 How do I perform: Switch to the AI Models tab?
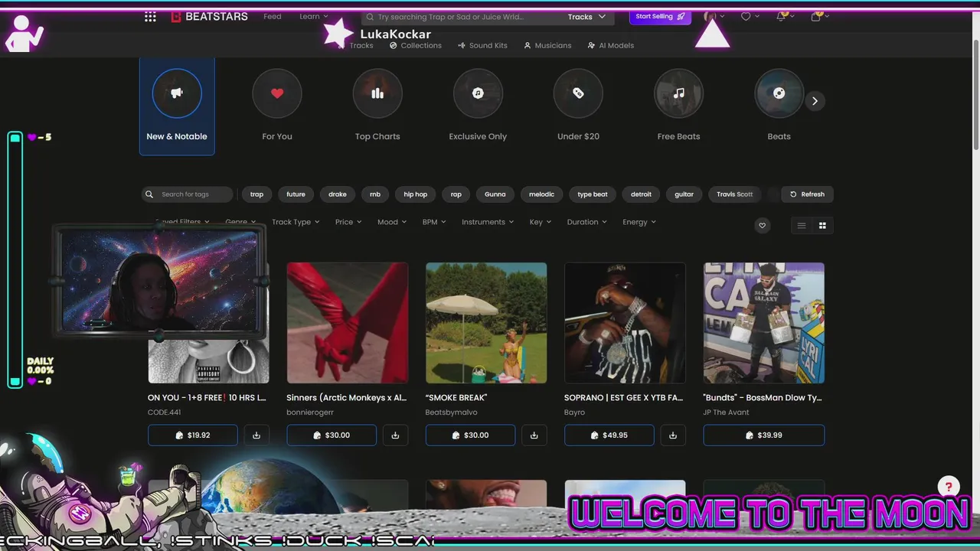click(x=611, y=45)
